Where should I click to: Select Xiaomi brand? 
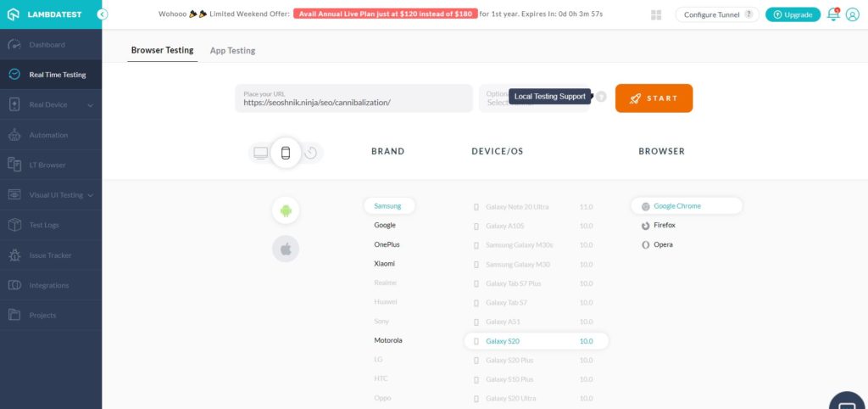click(x=385, y=264)
